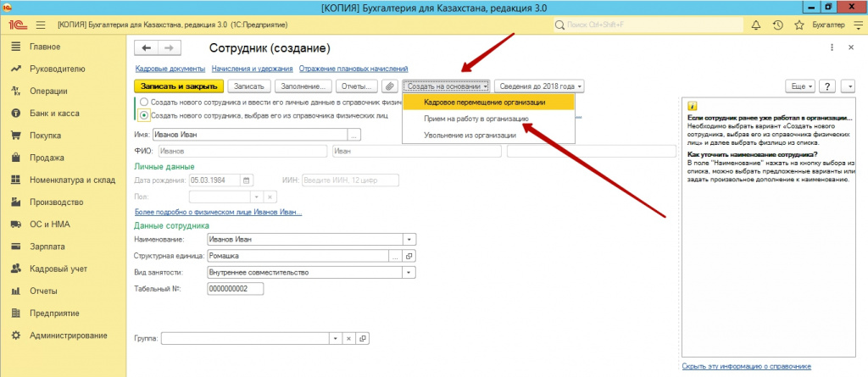Open favorites star icon
Image resolution: width=868 pixels, height=377 pixels.
click(x=798, y=25)
